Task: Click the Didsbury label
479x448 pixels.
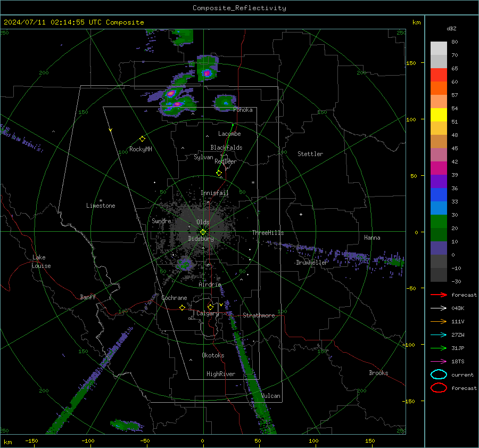Action: 201,239
